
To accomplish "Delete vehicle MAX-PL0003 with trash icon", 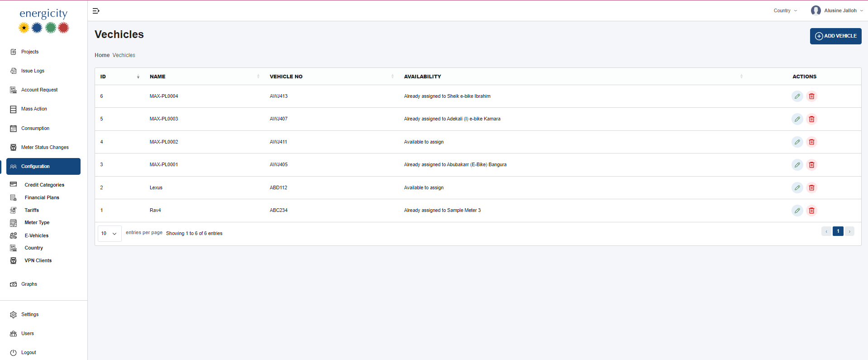I will pyautogui.click(x=811, y=119).
